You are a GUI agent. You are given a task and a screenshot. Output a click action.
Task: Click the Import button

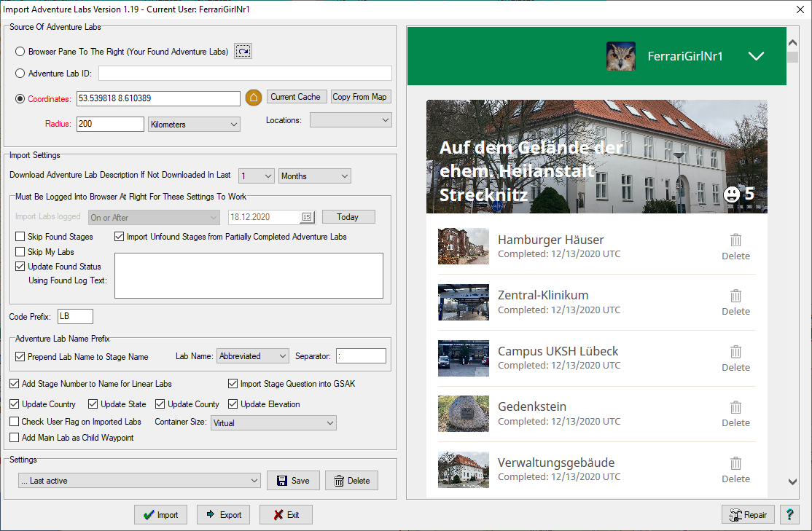pos(160,514)
